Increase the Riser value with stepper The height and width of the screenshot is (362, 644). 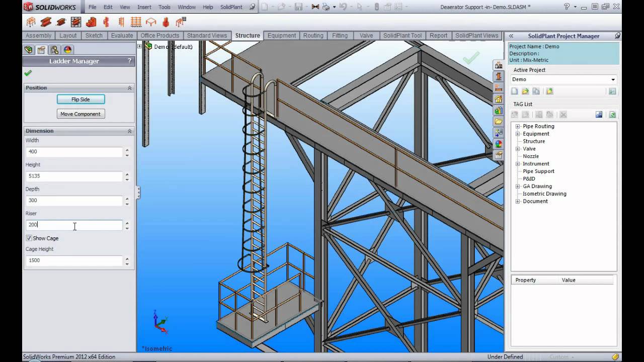click(x=127, y=223)
